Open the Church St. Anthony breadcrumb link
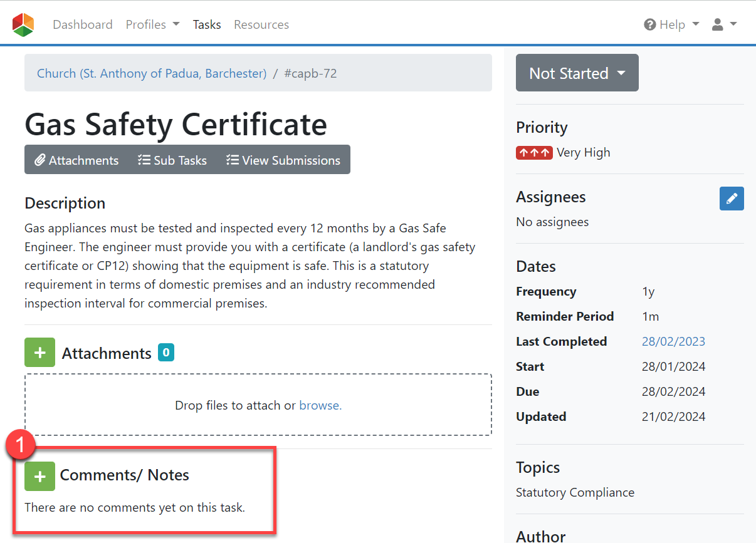This screenshot has height=543, width=756. click(152, 73)
